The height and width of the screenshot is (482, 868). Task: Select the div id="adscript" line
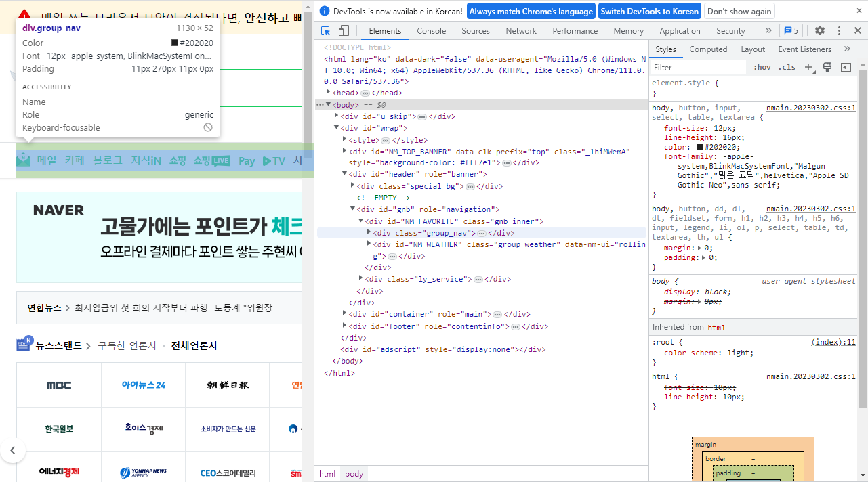[442, 349]
